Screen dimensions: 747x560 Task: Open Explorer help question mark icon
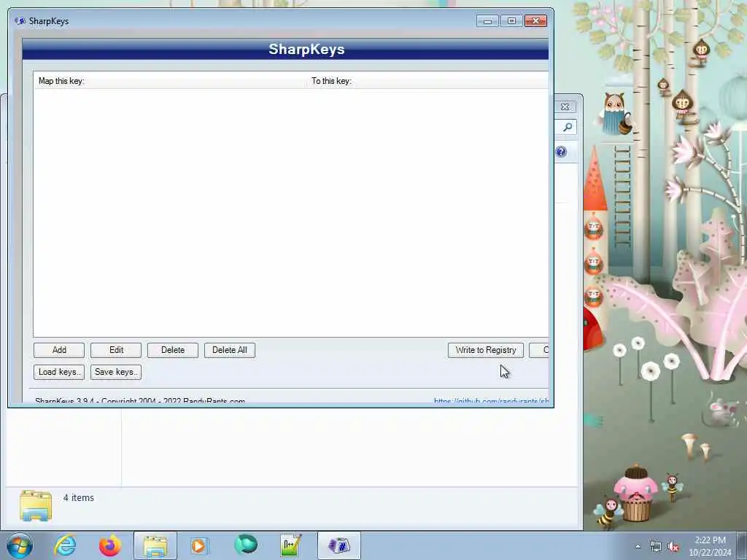(561, 152)
